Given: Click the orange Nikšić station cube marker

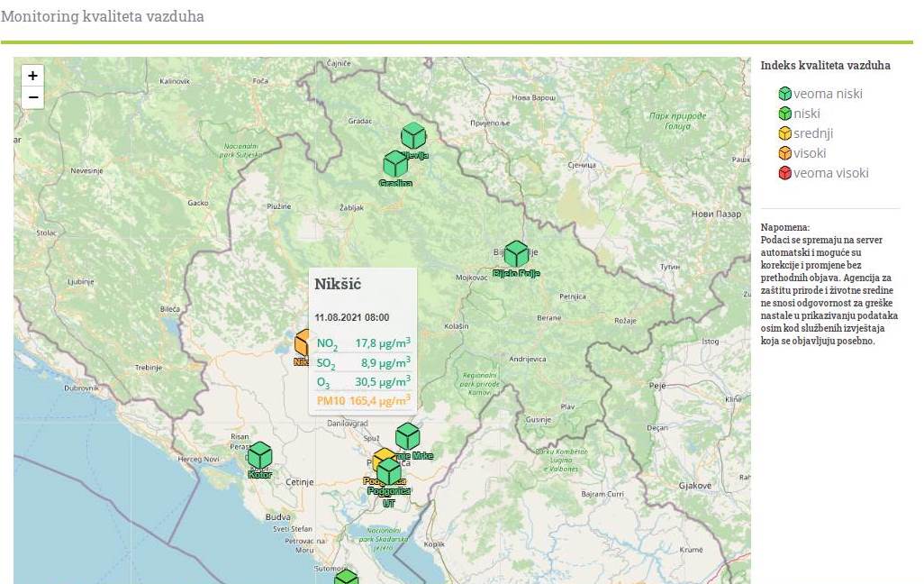Looking at the screenshot, I should 302,342.
